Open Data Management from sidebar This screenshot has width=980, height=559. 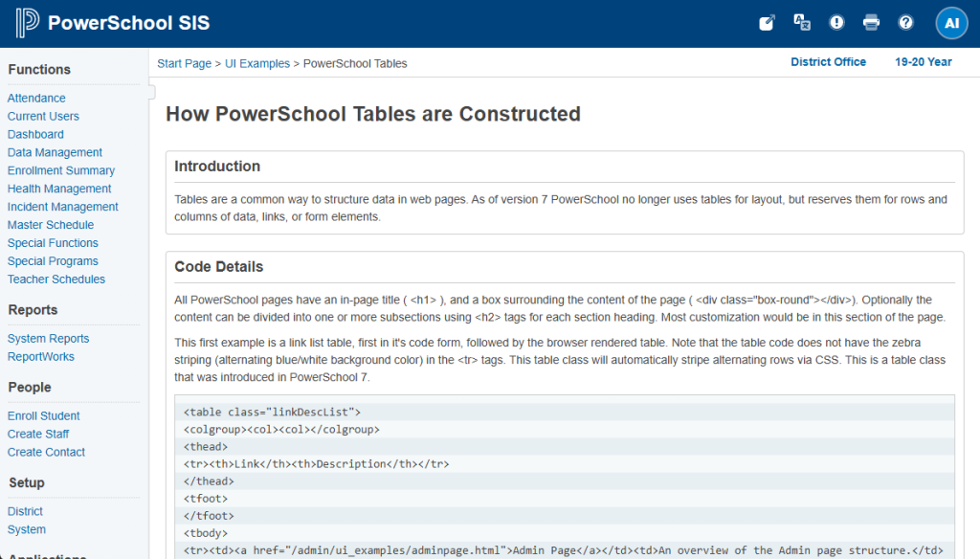click(x=55, y=153)
